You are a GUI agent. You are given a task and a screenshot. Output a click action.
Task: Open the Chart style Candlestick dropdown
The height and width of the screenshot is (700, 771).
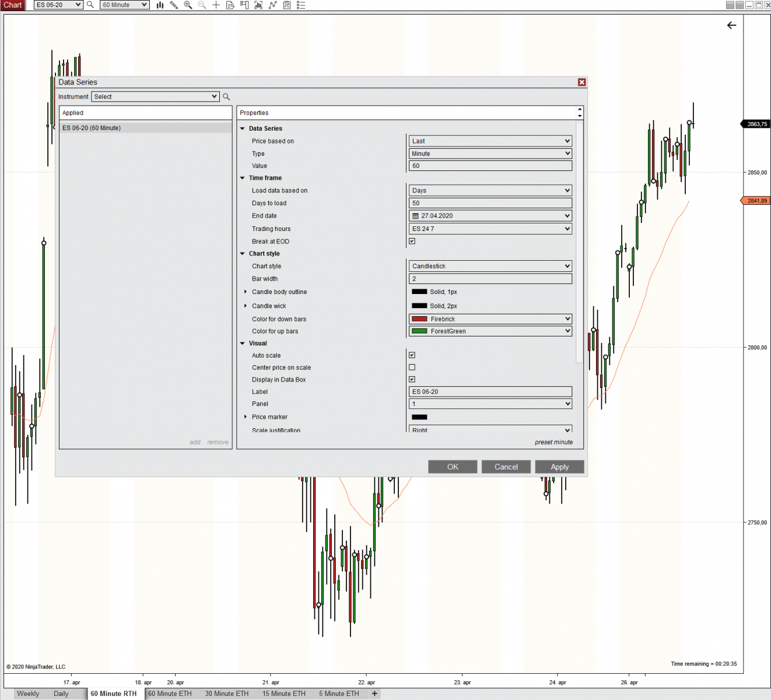[490, 266]
